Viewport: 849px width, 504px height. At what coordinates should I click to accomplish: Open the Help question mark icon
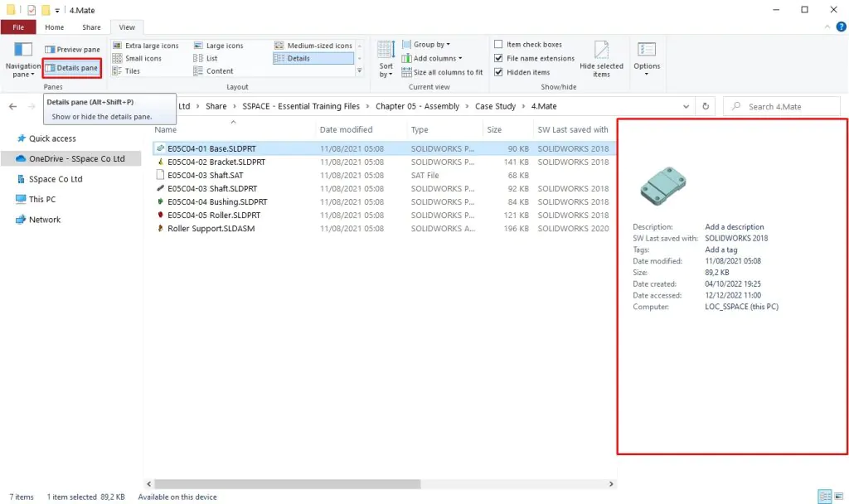coord(841,27)
